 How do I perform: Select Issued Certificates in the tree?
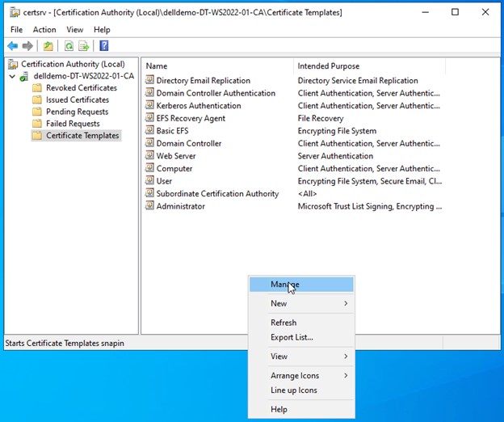coord(77,100)
